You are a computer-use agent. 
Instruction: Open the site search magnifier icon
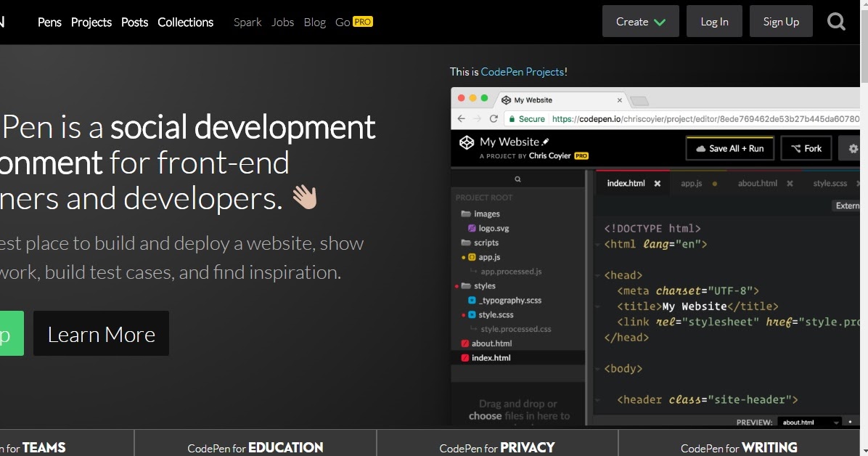pyautogui.click(x=836, y=22)
